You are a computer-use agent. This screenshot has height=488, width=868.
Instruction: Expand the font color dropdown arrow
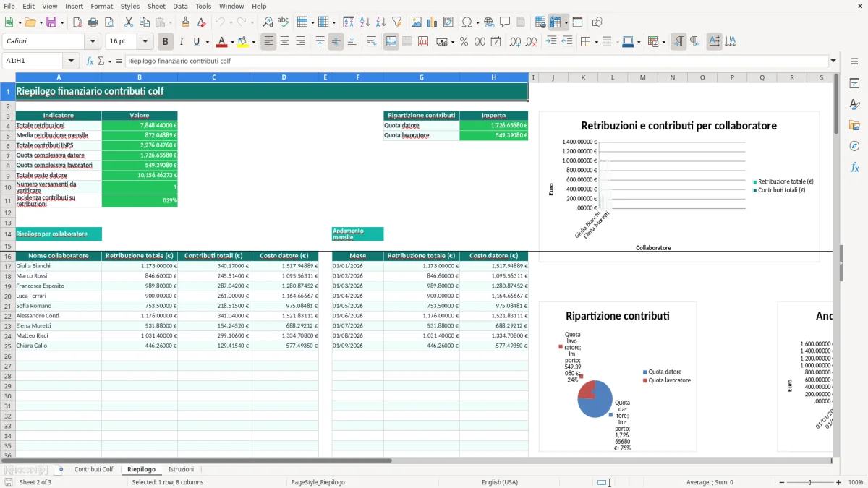pyautogui.click(x=233, y=42)
